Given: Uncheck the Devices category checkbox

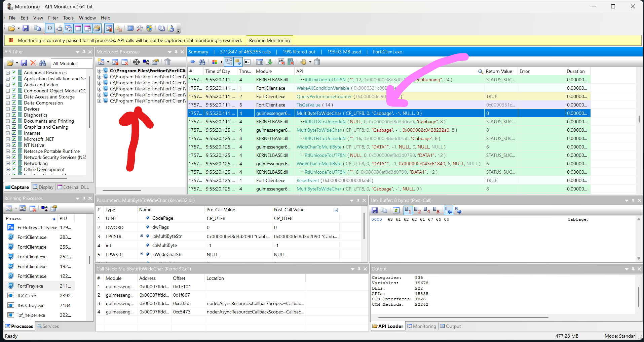Looking at the screenshot, I should pos(14,109).
